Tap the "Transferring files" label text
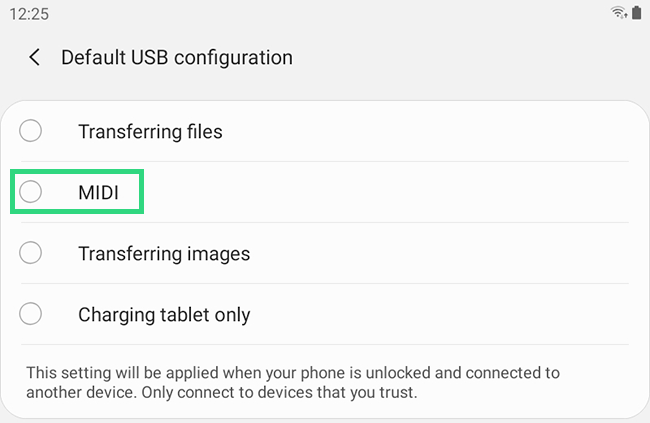This screenshot has width=650, height=423. (150, 131)
